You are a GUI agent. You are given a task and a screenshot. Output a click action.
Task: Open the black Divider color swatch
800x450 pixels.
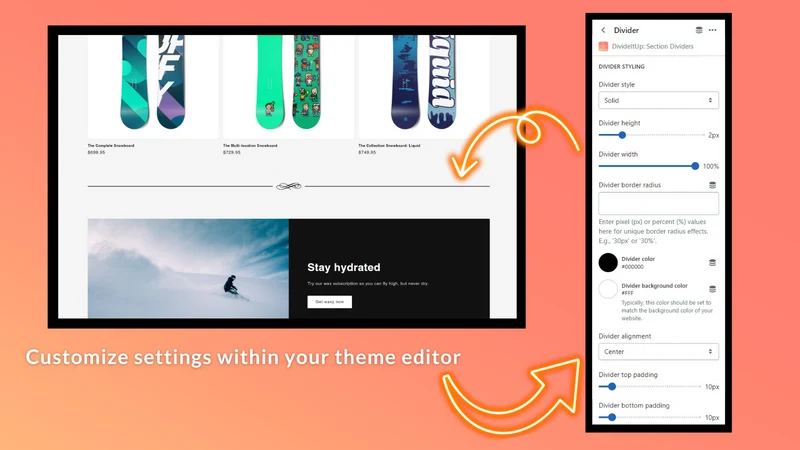(608, 262)
